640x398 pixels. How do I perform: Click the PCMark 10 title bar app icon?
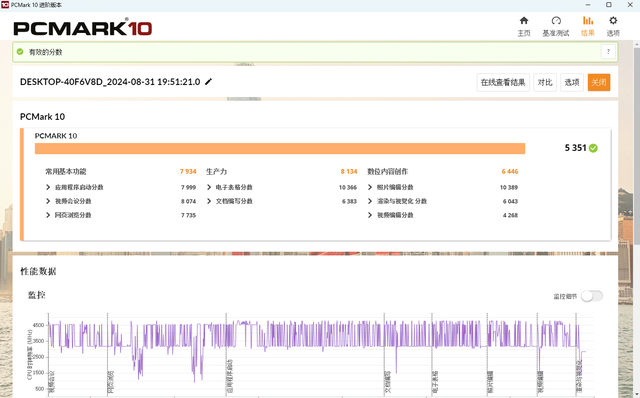click(5, 4)
